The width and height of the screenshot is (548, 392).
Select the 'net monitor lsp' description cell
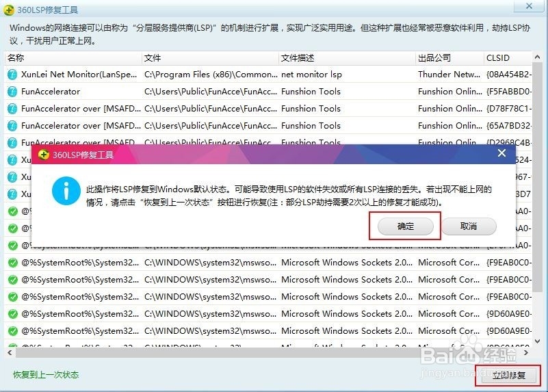[x=311, y=75]
